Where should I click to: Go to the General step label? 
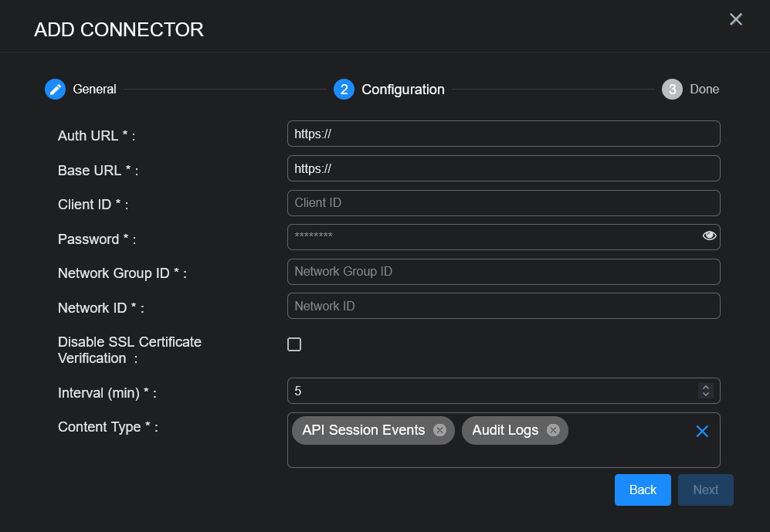coord(94,90)
